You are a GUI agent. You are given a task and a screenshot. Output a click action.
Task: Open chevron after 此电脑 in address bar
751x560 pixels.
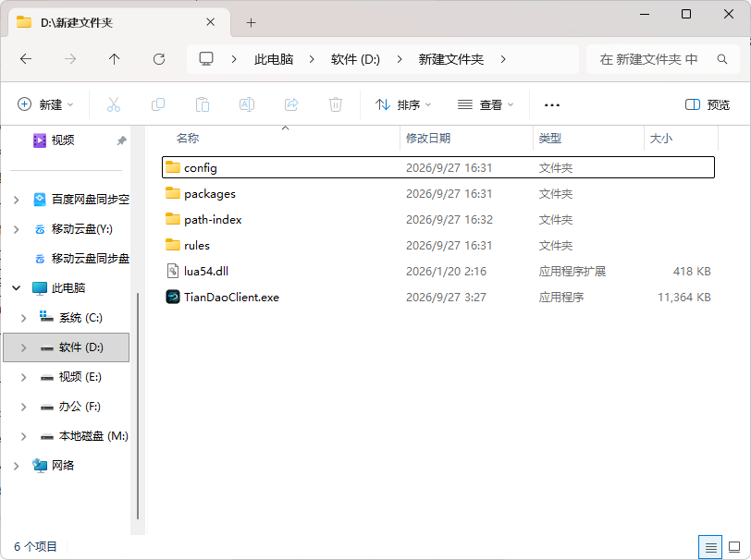[312, 59]
